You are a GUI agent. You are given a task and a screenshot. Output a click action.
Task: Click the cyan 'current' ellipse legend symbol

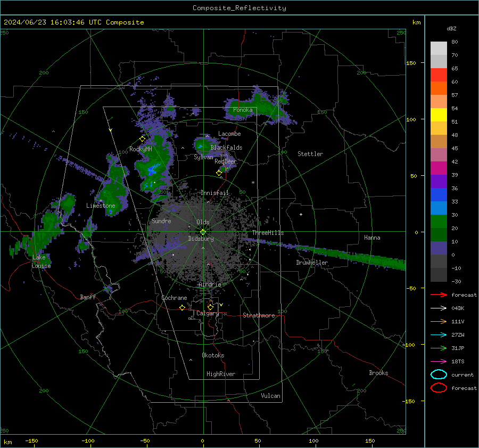[x=439, y=374]
